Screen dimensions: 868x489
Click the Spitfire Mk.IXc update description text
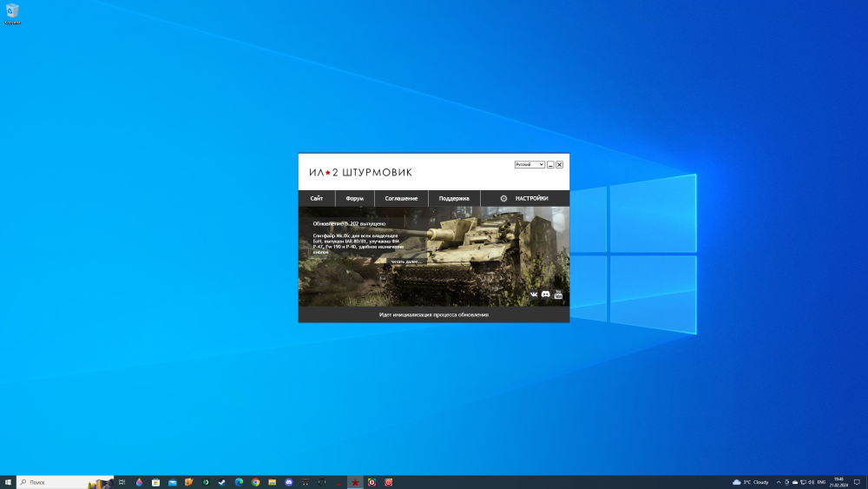(358, 244)
